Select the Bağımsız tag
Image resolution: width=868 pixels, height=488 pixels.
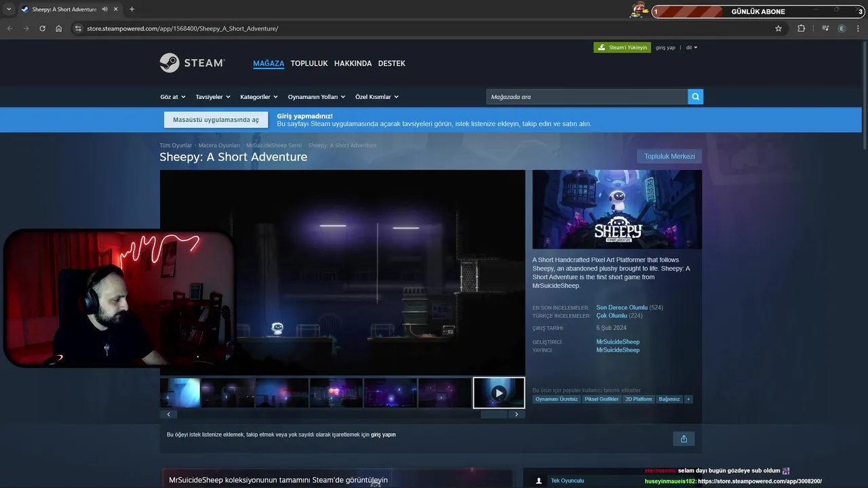pyautogui.click(x=669, y=399)
